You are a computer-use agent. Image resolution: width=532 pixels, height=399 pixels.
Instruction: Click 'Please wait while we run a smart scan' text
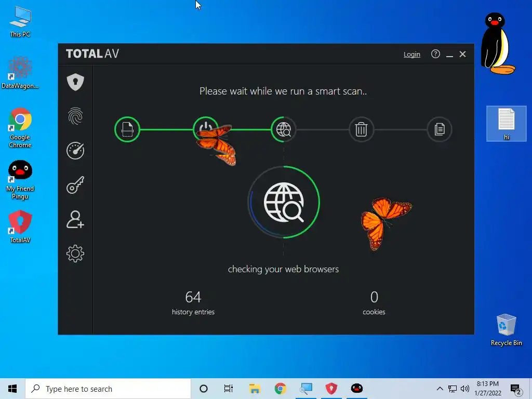(283, 91)
